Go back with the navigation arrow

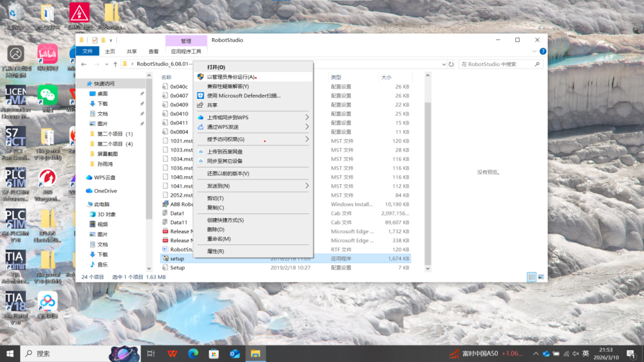[x=84, y=64]
